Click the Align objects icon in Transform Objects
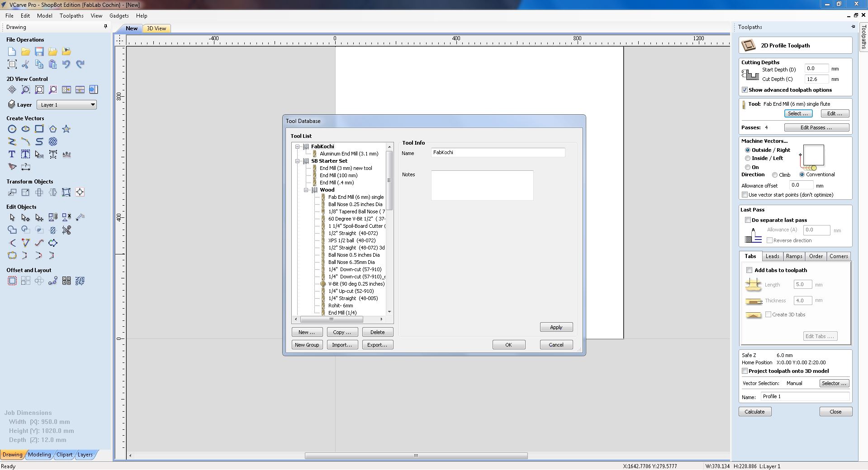Viewport: 868px width, 470px height. click(80, 192)
